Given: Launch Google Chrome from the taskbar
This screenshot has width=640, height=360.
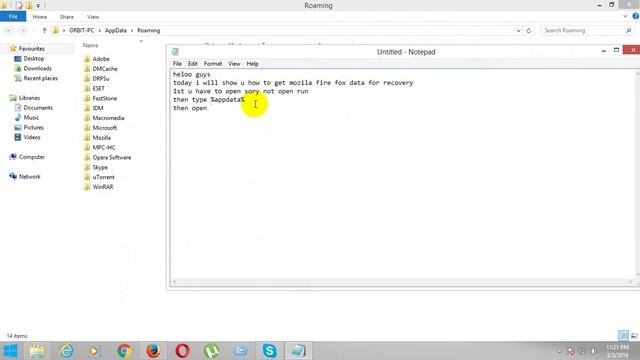Looking at the screenshot, I should (x=124, y=351).
